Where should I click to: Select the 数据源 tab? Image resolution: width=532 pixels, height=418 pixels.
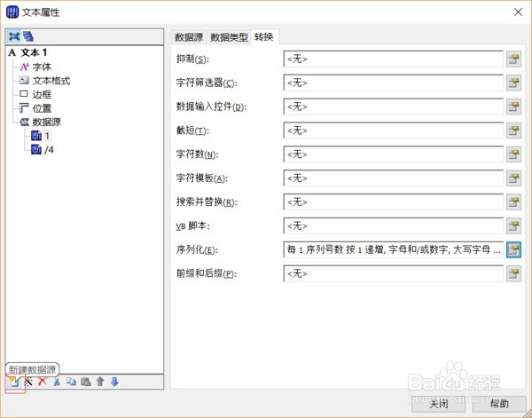(189, 37)
